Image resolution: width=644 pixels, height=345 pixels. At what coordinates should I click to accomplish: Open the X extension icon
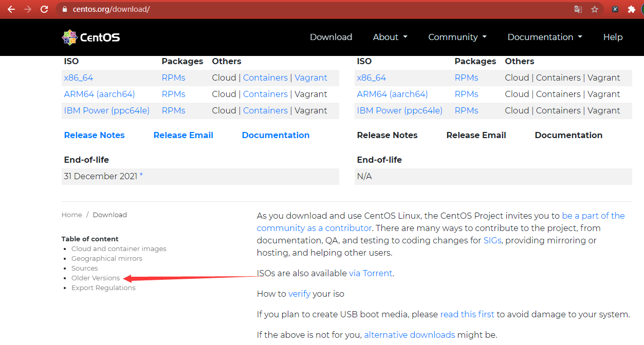click(615, 9)
